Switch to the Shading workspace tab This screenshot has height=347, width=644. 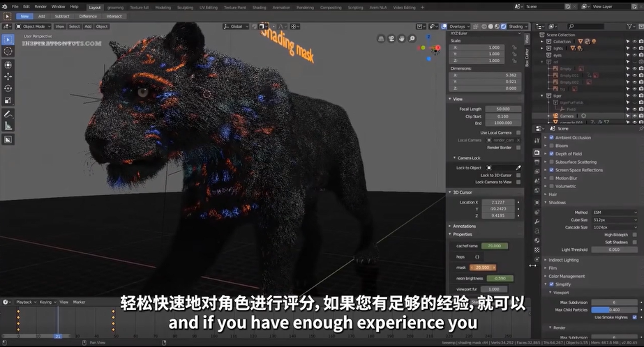click(x=259, y=8)
